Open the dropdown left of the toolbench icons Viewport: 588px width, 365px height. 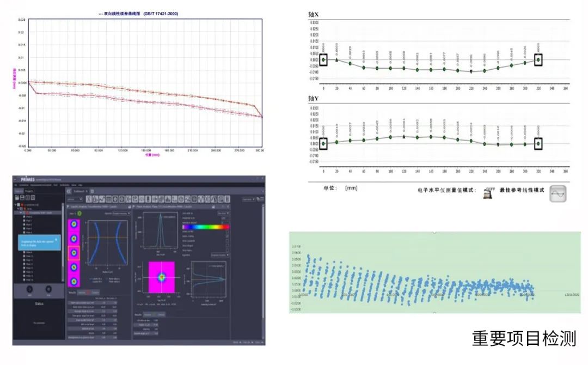pos(73,199)
